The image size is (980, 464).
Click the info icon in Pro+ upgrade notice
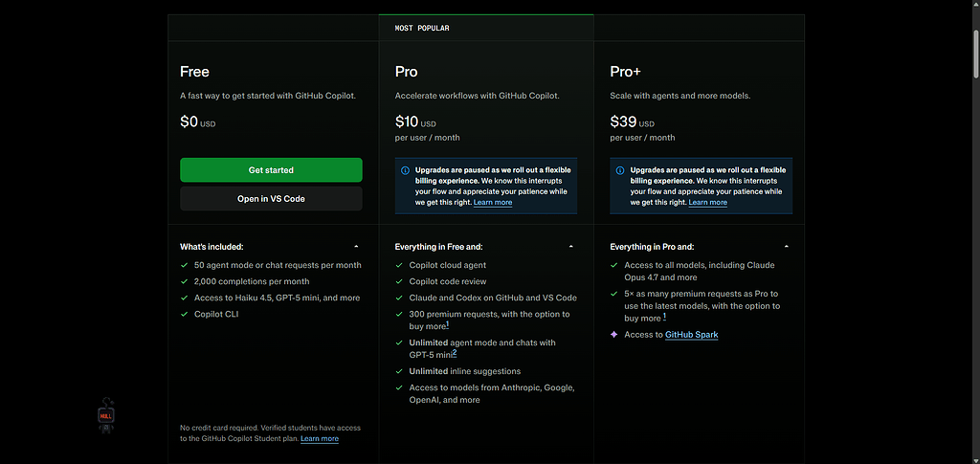[x=620, y=170]
